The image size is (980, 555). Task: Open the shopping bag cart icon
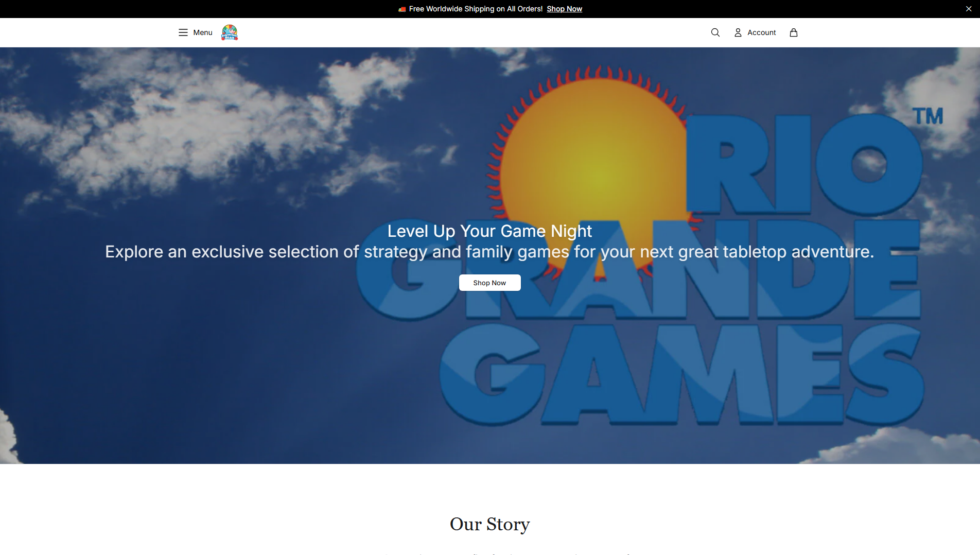pyautogui.click(x=794, y=32)
